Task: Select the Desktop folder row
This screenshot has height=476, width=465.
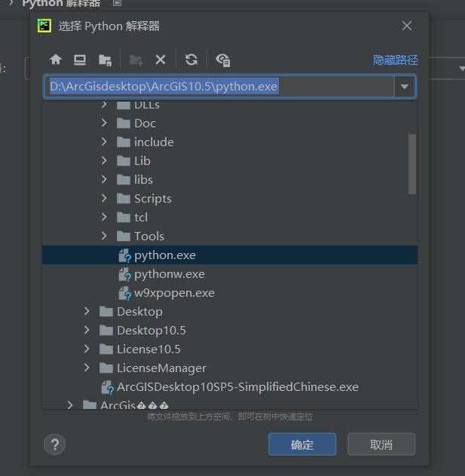Action: coord(230,312)
